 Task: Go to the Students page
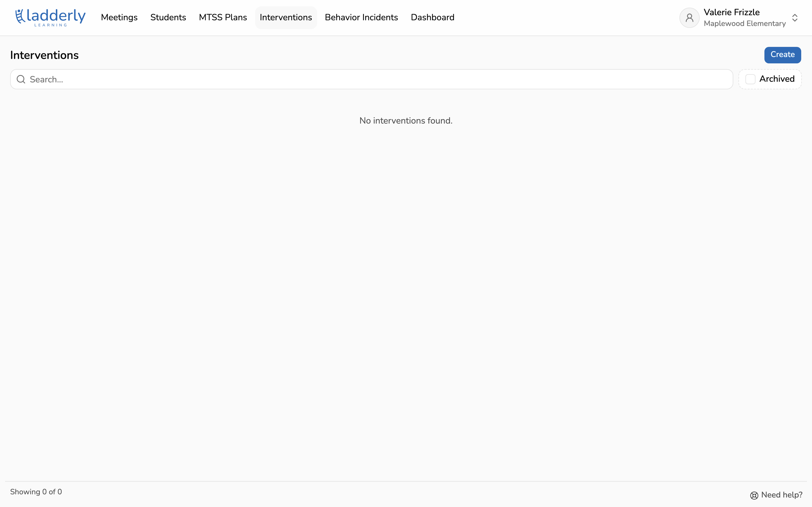tap(168, 18)
